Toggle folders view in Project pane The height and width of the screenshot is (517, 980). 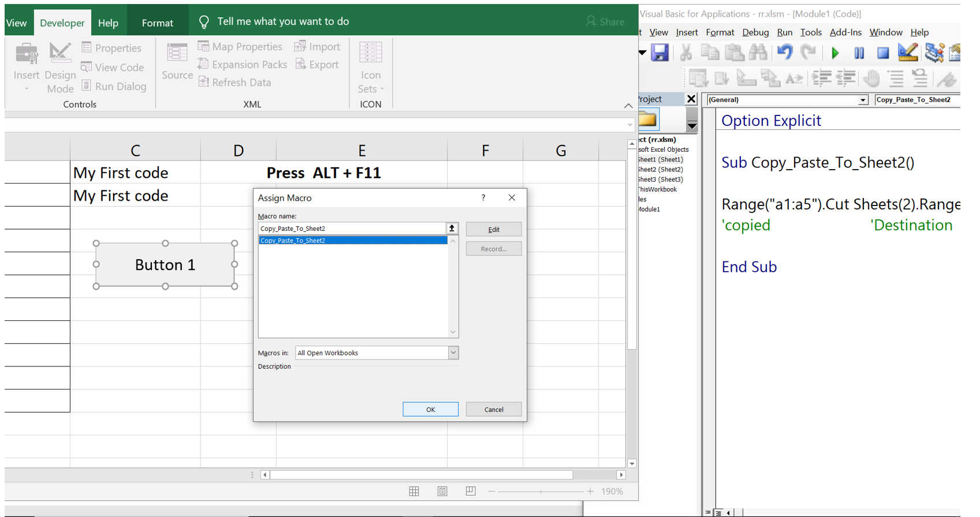[x=648, y=119]
